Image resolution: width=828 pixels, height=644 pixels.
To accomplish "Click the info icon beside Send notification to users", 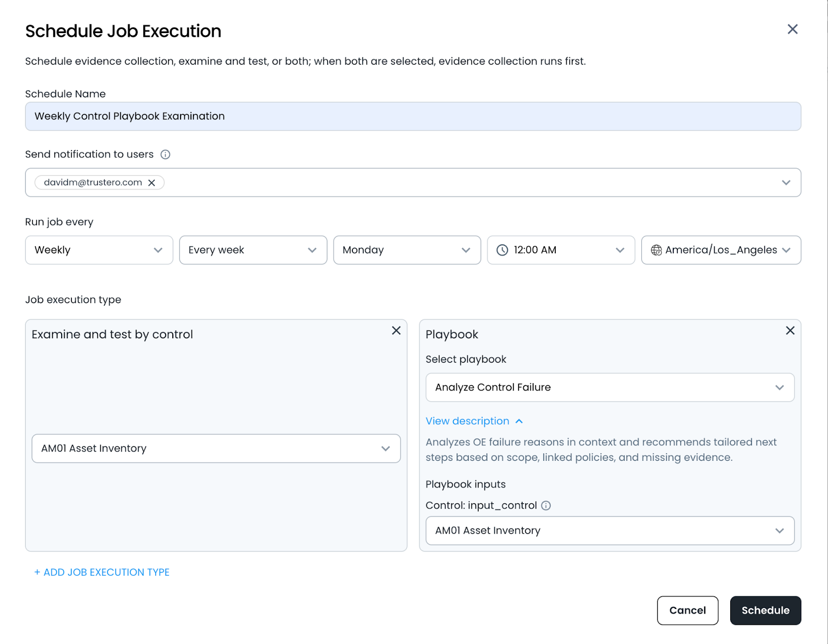I will 166,155.
